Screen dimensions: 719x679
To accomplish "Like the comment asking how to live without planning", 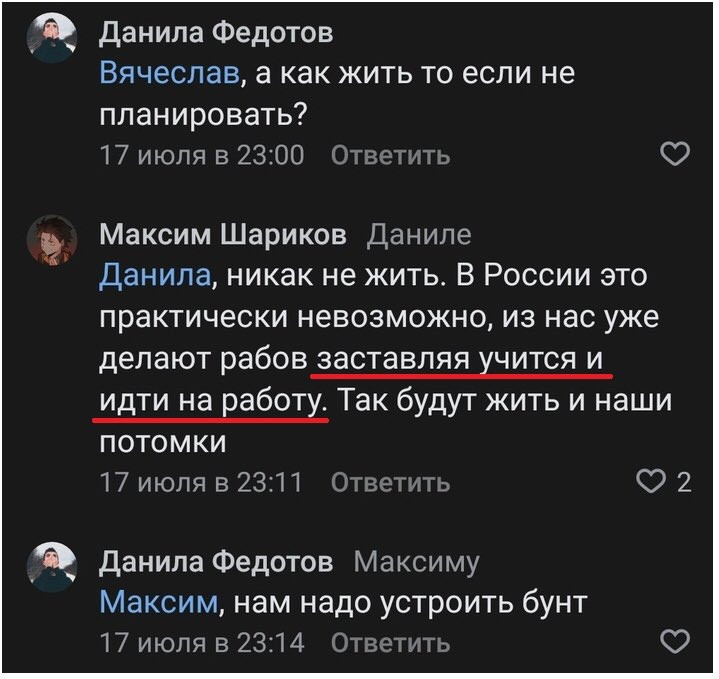I will coord(676,154).
